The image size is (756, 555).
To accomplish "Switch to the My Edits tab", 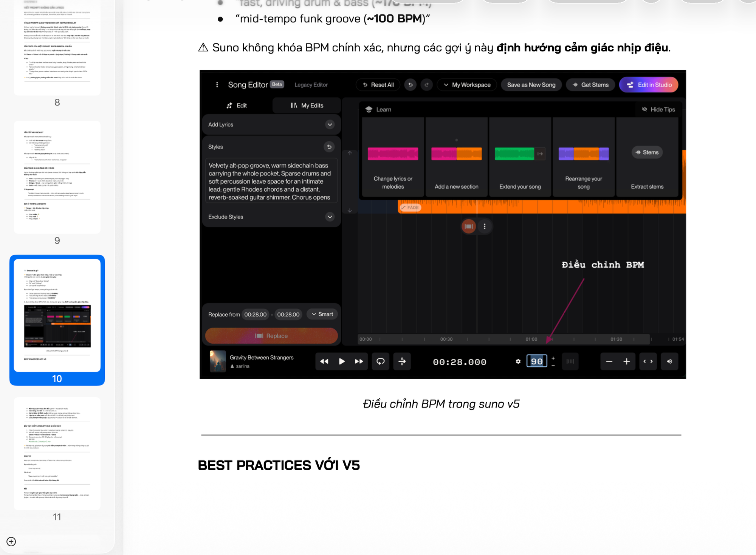I will [307, 105].
